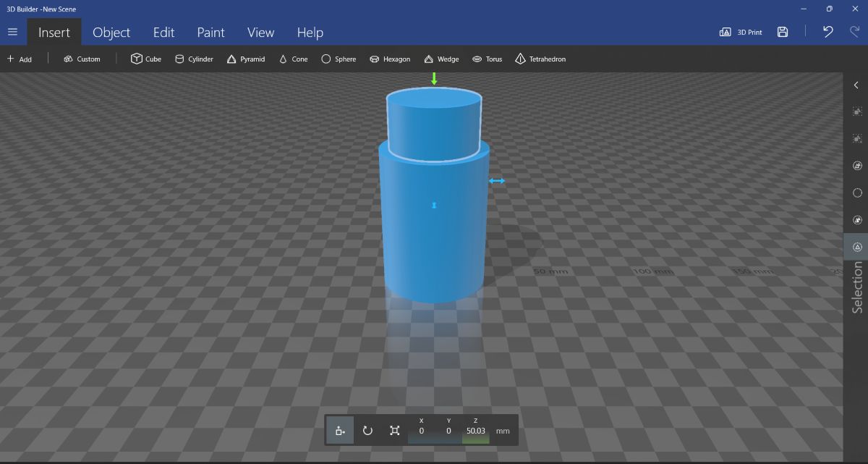Save the current scene
The width and height of the screenshot is (868, 464).
pyautogui.click(x=783, y=32)
